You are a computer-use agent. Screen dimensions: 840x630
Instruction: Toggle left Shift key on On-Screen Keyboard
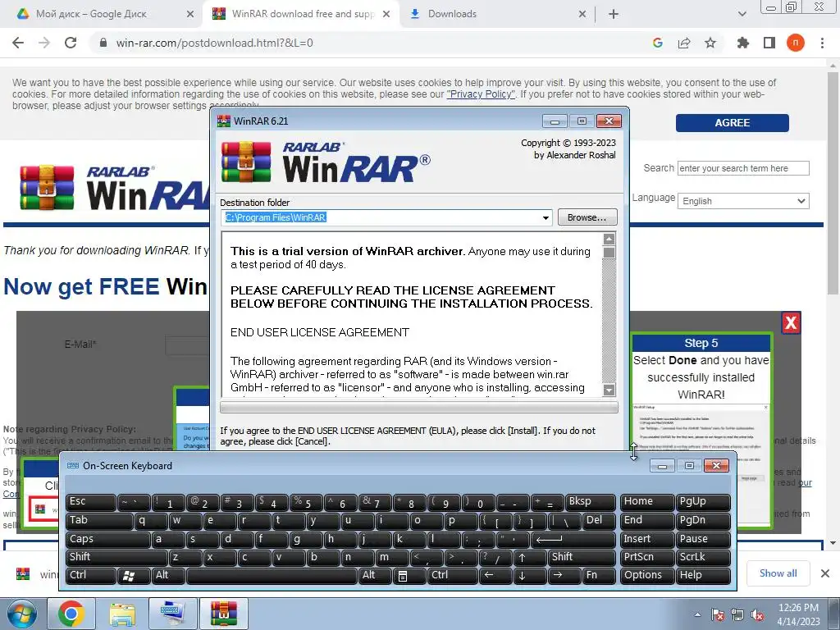(x=116, y=557)
